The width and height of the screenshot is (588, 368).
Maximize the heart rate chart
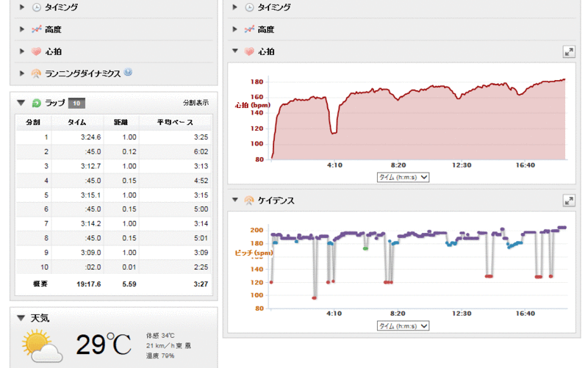569,51
